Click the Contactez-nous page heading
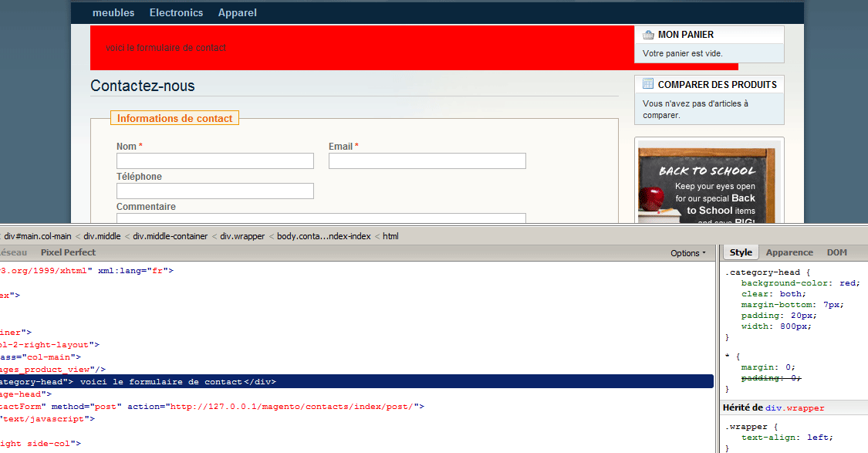Screen dimensions: 868x453 (x=143, y=86)
